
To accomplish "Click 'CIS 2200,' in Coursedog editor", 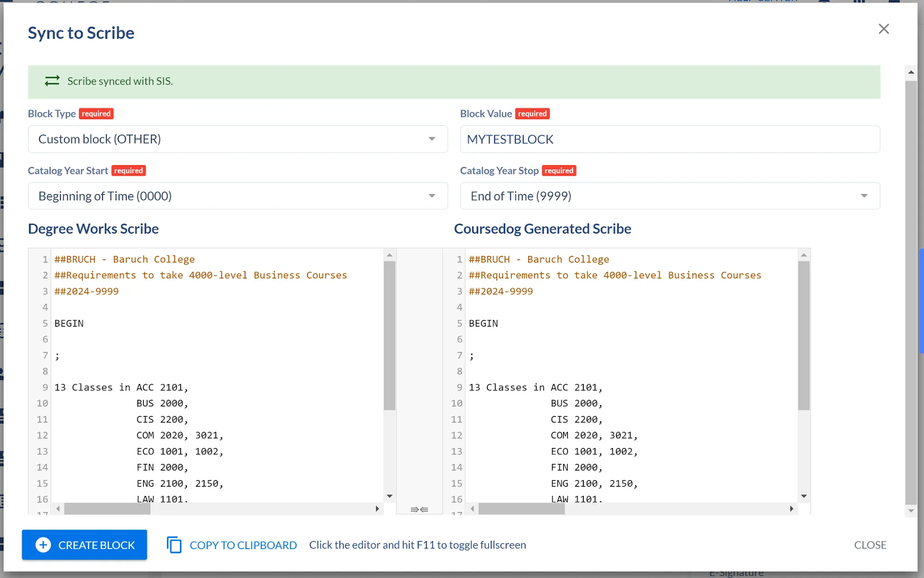I will (576, 419).
